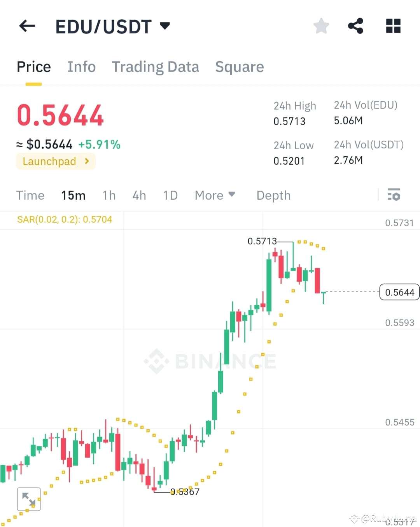Switch chart timeframe to 1D
420x527 pixels.
(x=170, y=195)
